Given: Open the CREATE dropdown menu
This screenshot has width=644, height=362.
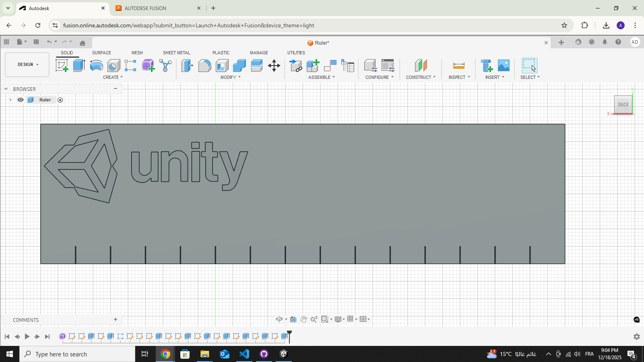Looking at the screenshot, I should click(113, 77).
